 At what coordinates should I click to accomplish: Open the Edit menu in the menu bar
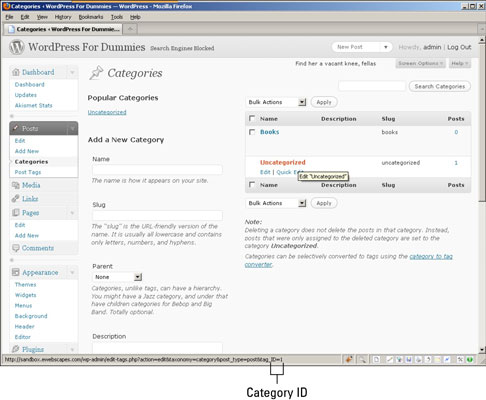[x=25, y=17]
